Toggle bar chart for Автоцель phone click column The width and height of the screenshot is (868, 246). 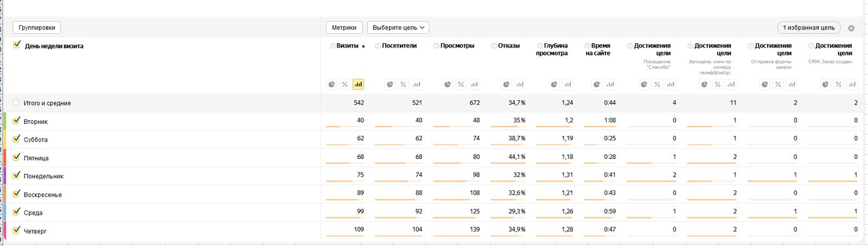point(731,85)
